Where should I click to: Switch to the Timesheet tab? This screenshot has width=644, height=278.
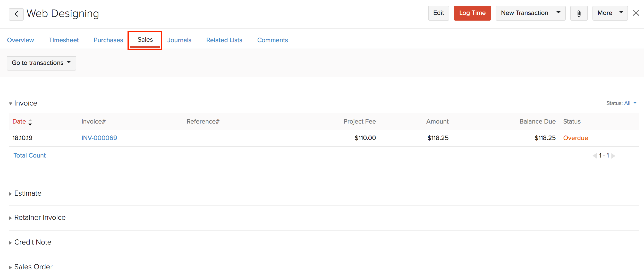64,40
